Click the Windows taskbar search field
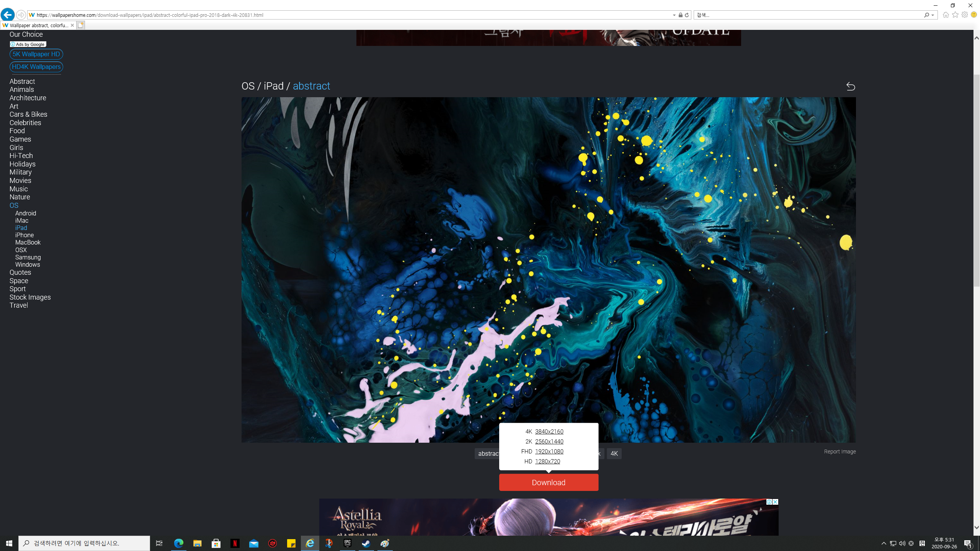The width and height of the screenshot is (980, 551). 84,543
